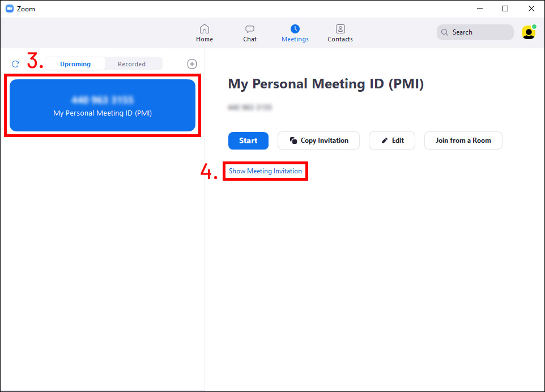Minimize the Zoom window

[x=479, y=8]
